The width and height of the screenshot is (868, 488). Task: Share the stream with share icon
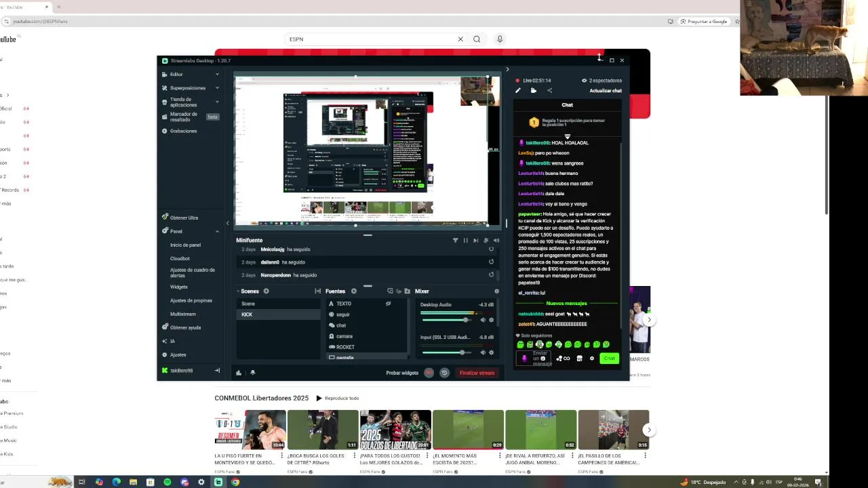pos(549,91)
